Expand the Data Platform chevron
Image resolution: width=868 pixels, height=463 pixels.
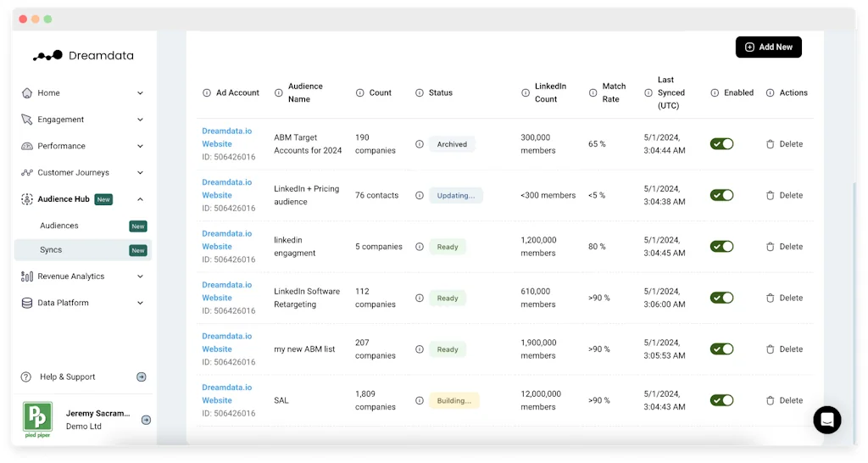click(140, 303)
